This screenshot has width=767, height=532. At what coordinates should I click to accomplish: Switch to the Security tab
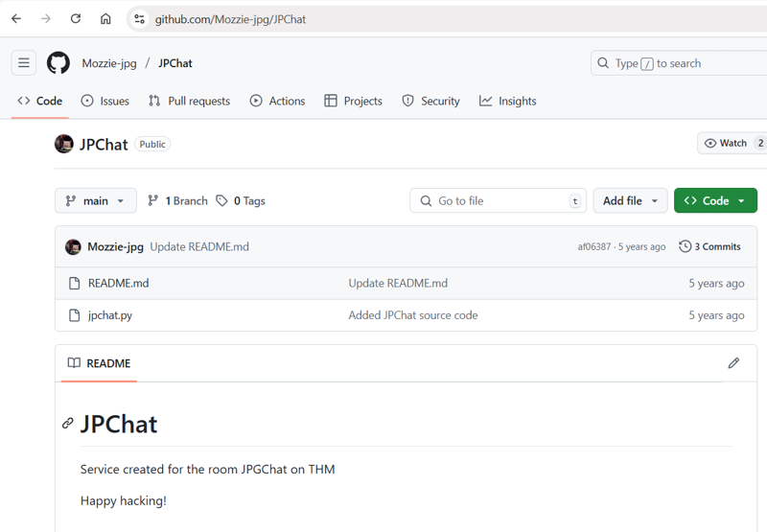[x=430, y=102]
